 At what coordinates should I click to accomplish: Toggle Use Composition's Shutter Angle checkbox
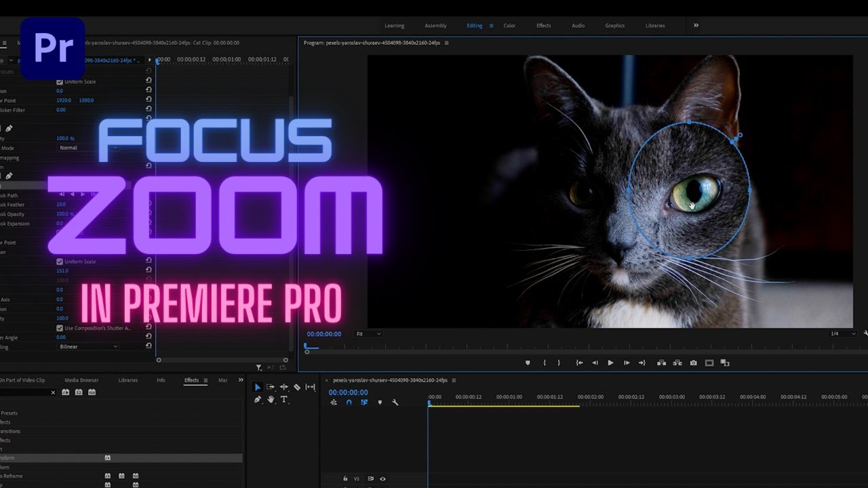pos(60,328)
